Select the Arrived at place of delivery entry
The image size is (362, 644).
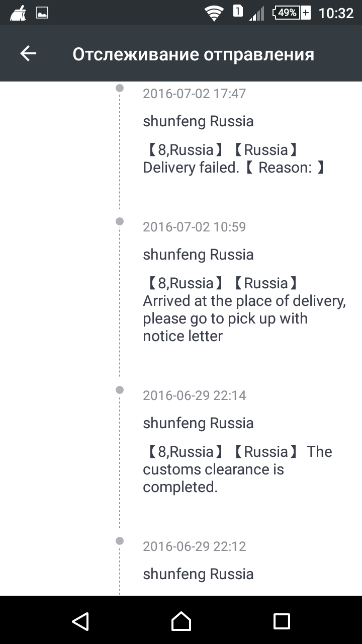(x=244, y=309)
